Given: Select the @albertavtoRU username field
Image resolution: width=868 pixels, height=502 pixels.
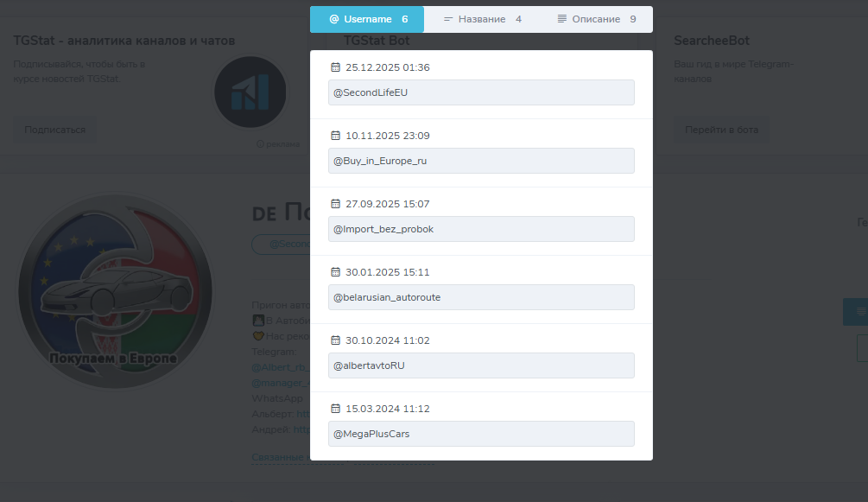Looking at the screenshot, I should point(481,365).
